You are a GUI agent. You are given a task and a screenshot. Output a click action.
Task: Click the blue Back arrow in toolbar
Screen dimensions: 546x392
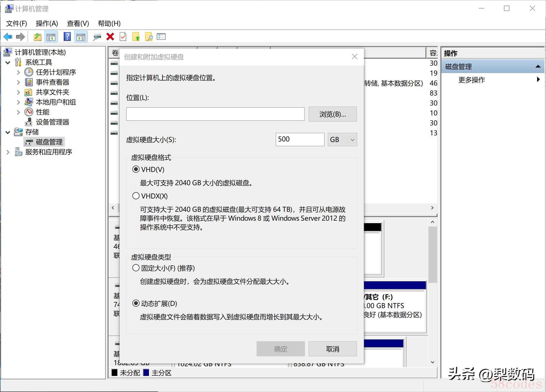(8, 37)
